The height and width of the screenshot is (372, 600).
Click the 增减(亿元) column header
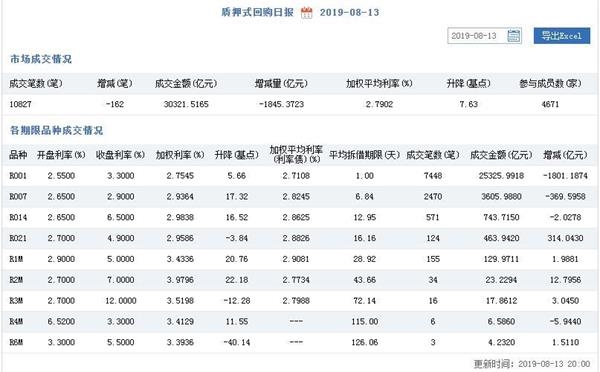[x=565, y=155]
